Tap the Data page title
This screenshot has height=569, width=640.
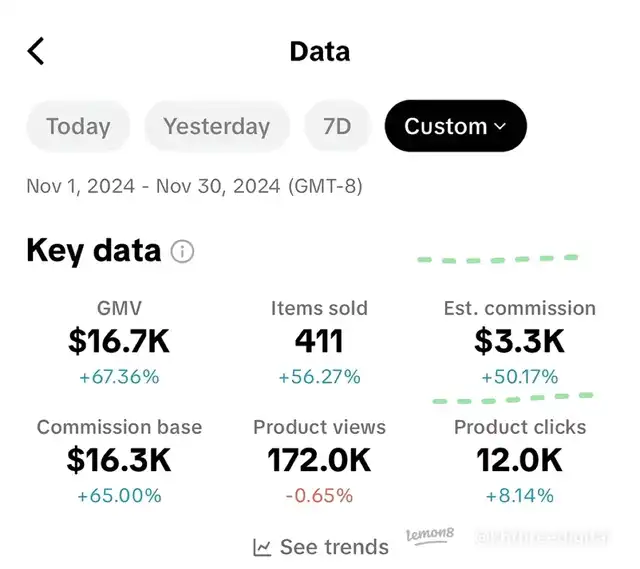(320, 51)
